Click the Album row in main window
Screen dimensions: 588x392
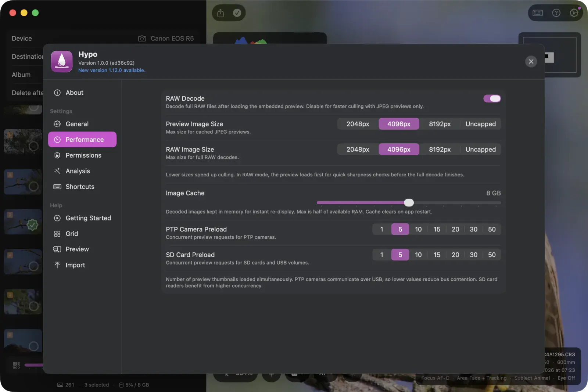25,75
